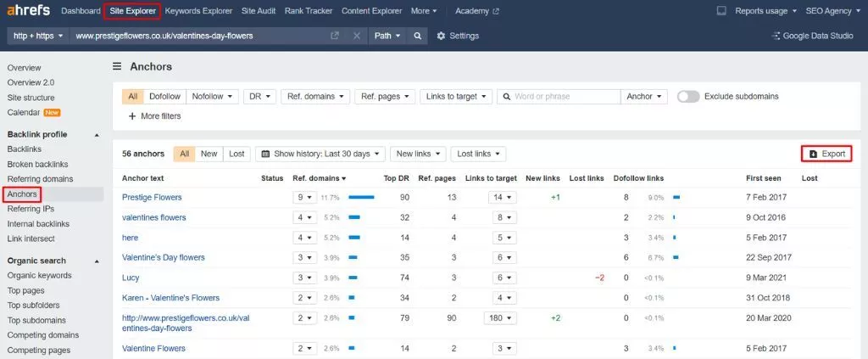Click the Ahrefs logo

(x=28, y=10)
